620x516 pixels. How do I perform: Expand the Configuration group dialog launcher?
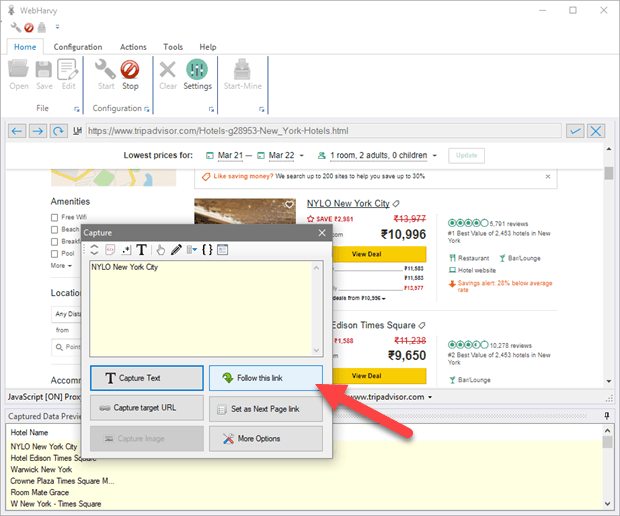pyautogui.click(x=147, y=110)
